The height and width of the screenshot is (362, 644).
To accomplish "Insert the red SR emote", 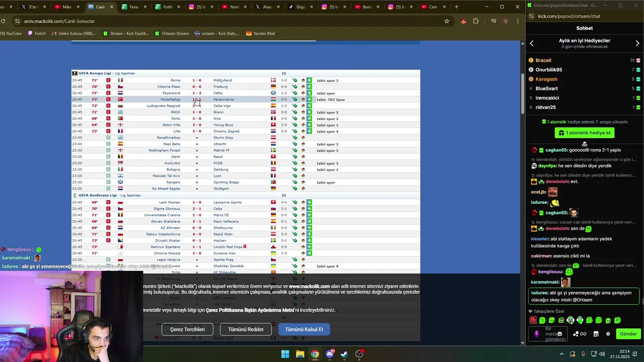I will (x=533, y=320).
